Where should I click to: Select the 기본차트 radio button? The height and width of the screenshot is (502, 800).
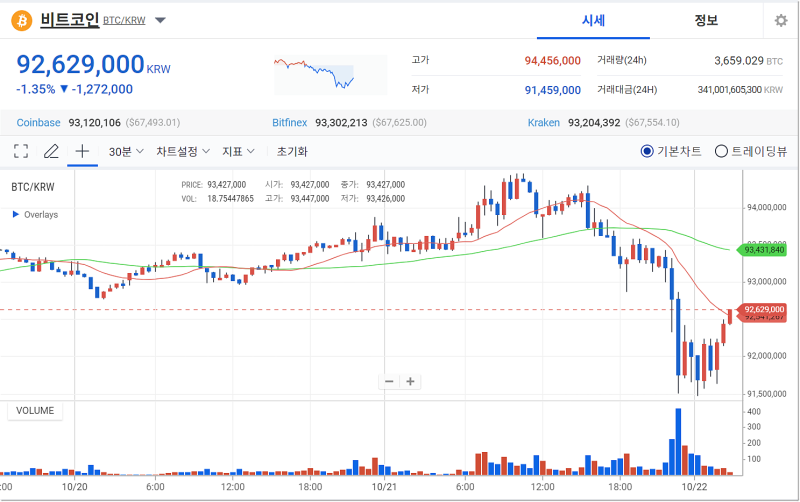(647, 152)
